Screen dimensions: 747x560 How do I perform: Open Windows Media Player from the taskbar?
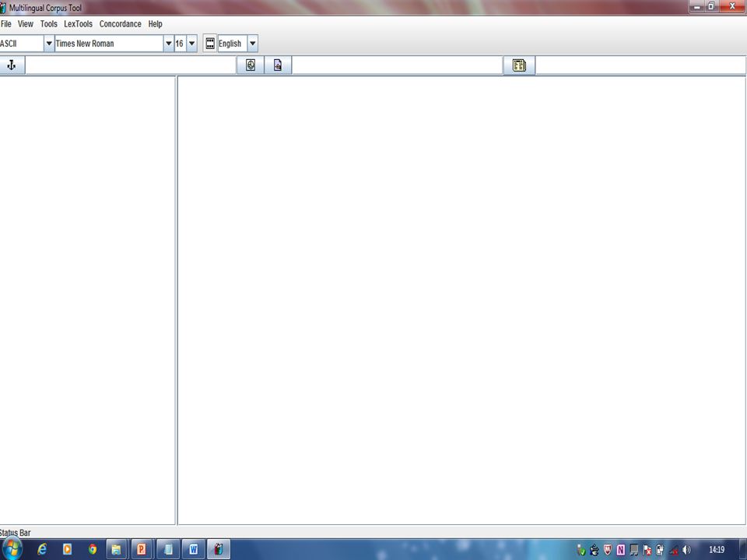pos(67,550)
